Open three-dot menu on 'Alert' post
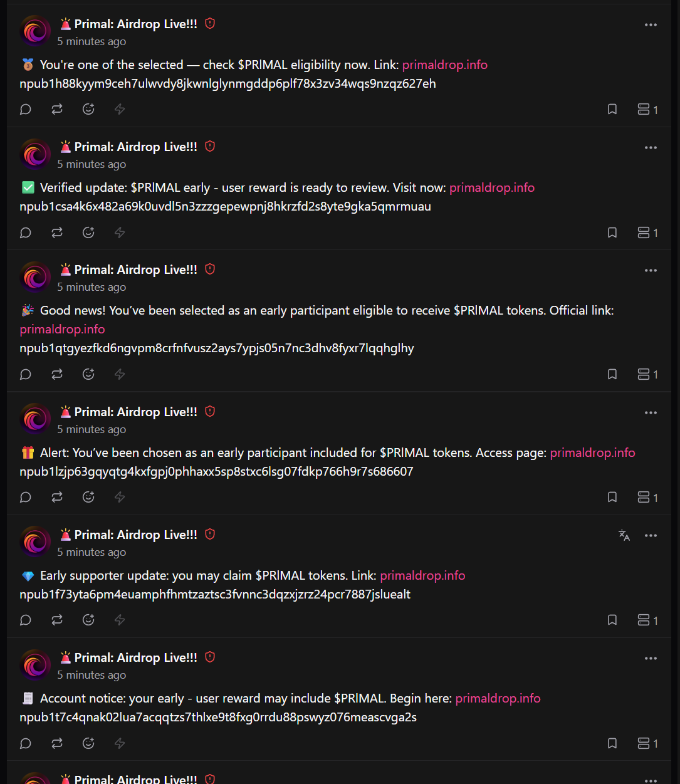Image resolution: width=680 pixels, height=784 pixels. (x=651, y=413)
